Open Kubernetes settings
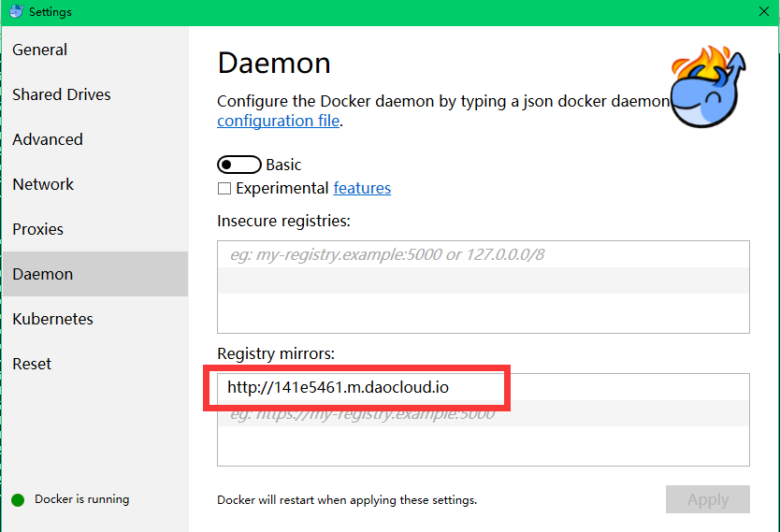This screenshot has height=532, width=780. click(x=95, y=319)
